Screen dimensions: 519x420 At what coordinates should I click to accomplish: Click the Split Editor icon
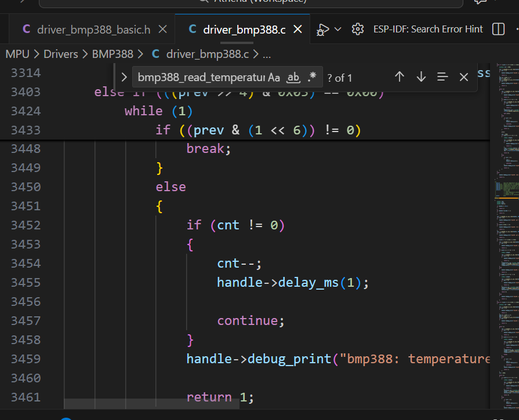[x=498, y=30]
